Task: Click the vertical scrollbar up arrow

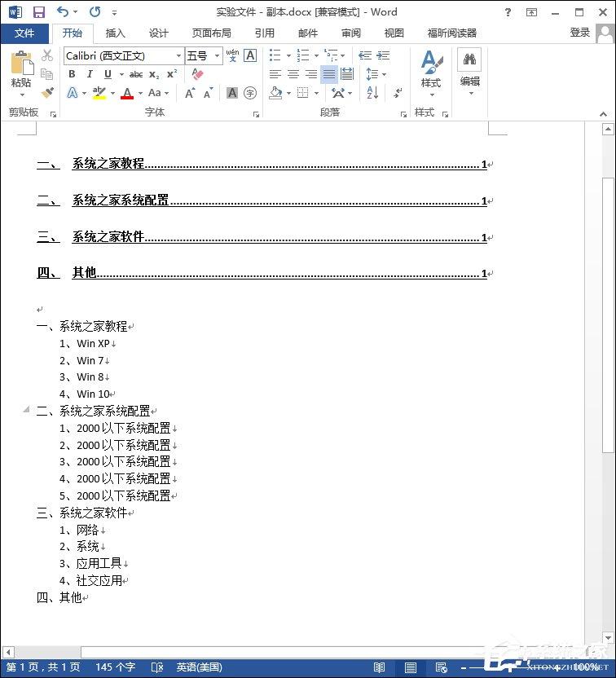Action: [608, 130]
